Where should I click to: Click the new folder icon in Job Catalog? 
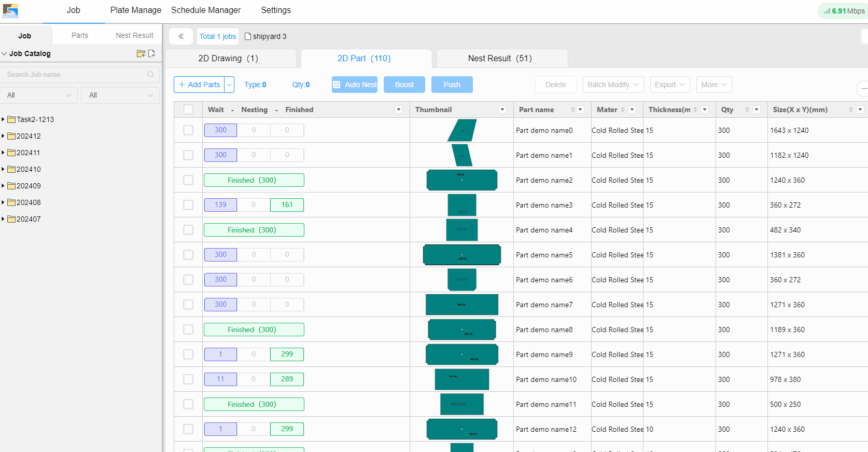pos(141,53)
